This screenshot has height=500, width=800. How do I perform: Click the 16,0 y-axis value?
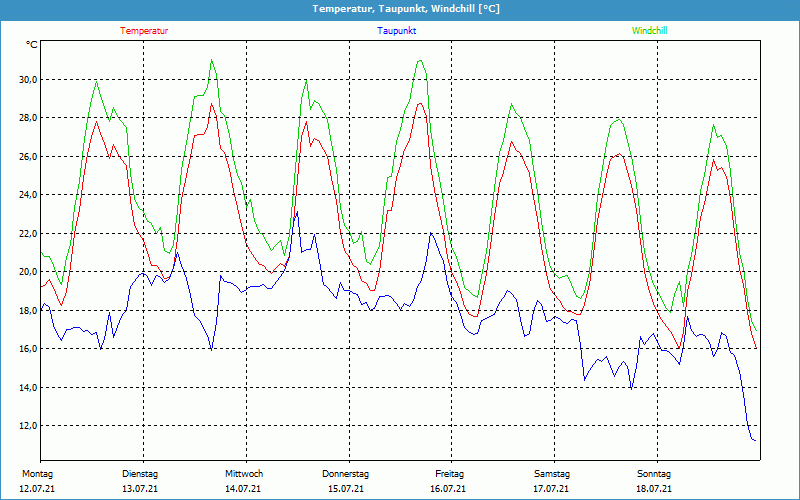(x=27, y=349)
